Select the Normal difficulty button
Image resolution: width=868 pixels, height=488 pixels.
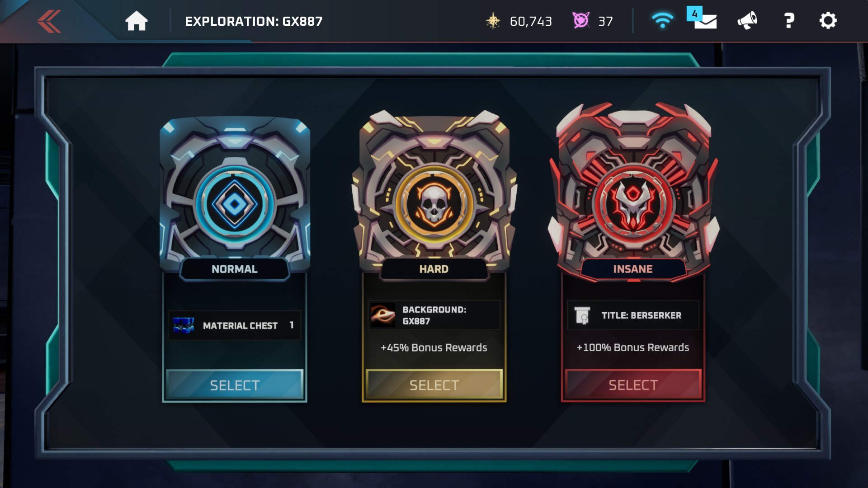[235, 385]
